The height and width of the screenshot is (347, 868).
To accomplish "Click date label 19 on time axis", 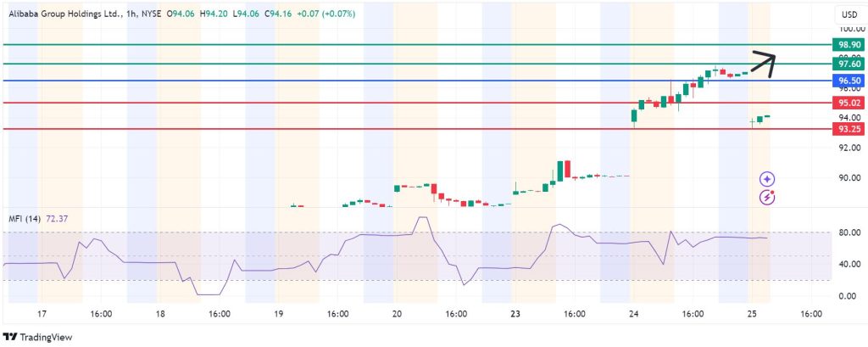I will point(278,314).
